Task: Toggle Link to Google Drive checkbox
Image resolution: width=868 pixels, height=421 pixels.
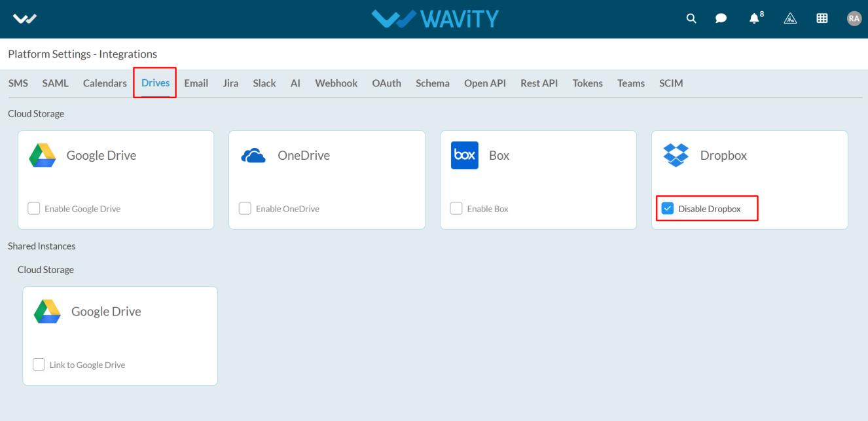Action: 39,365
